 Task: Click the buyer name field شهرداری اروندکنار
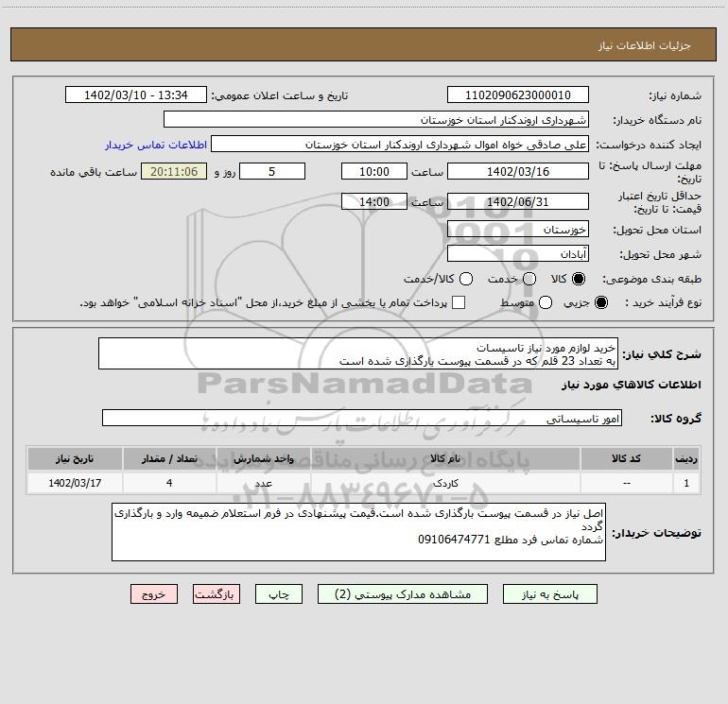(376, 120)
